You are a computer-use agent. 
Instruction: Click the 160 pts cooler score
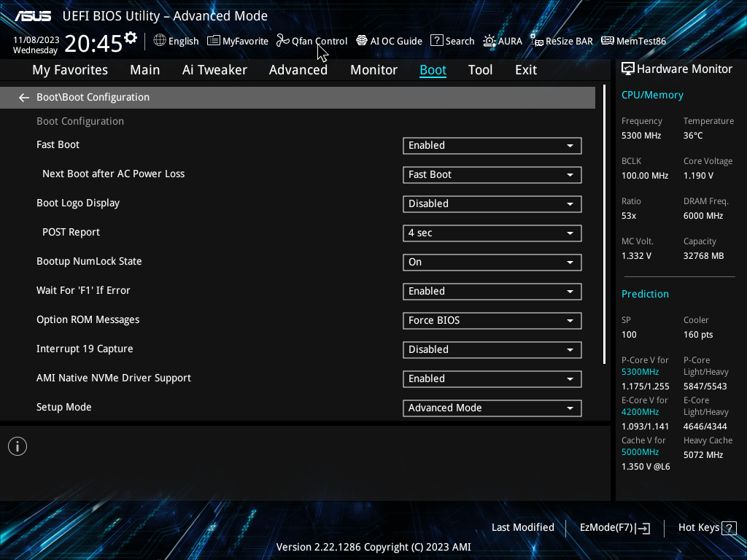698,335
